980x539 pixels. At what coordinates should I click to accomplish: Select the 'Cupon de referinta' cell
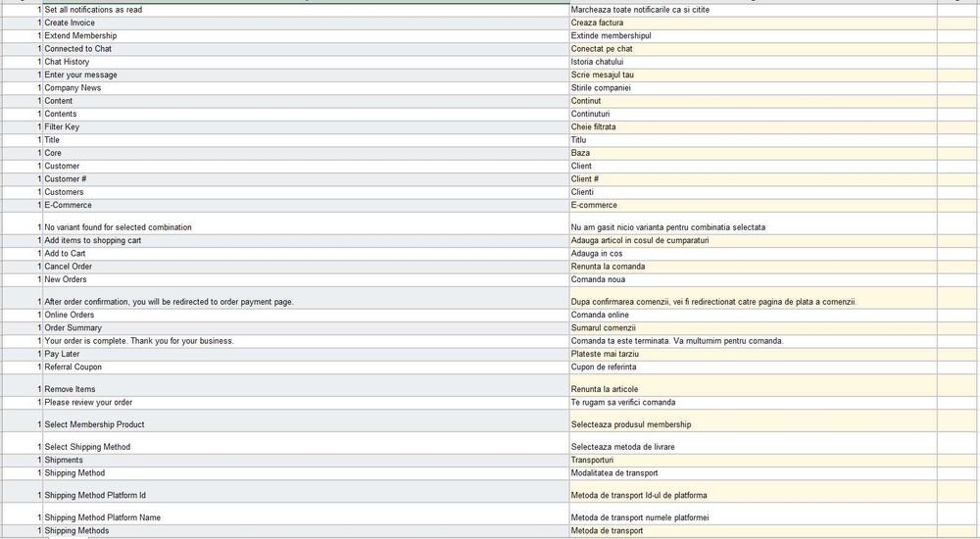pos(753,367)
